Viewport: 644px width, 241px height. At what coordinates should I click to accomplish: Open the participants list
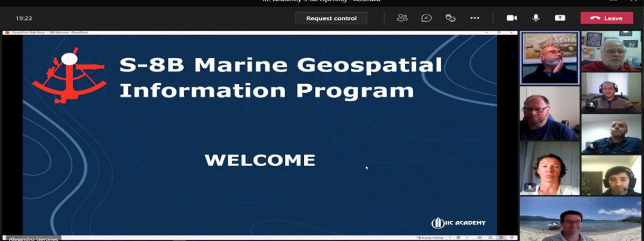tap(402, 18)
